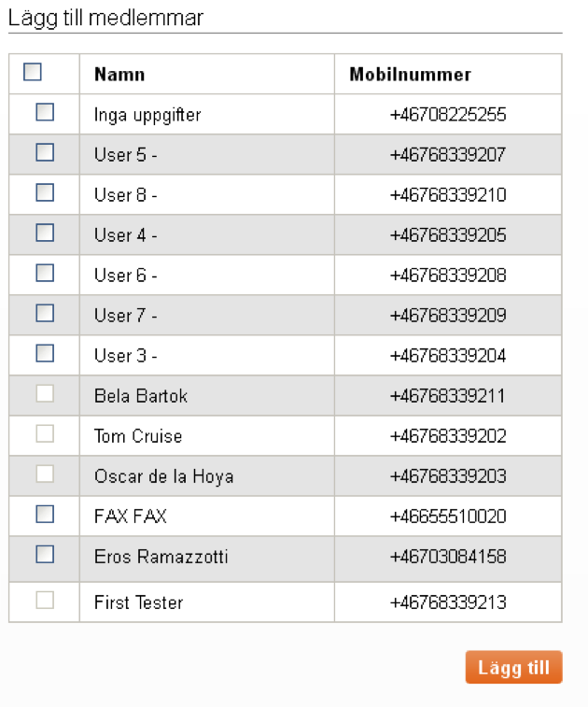Click the Namn column header

pos(119,75)
